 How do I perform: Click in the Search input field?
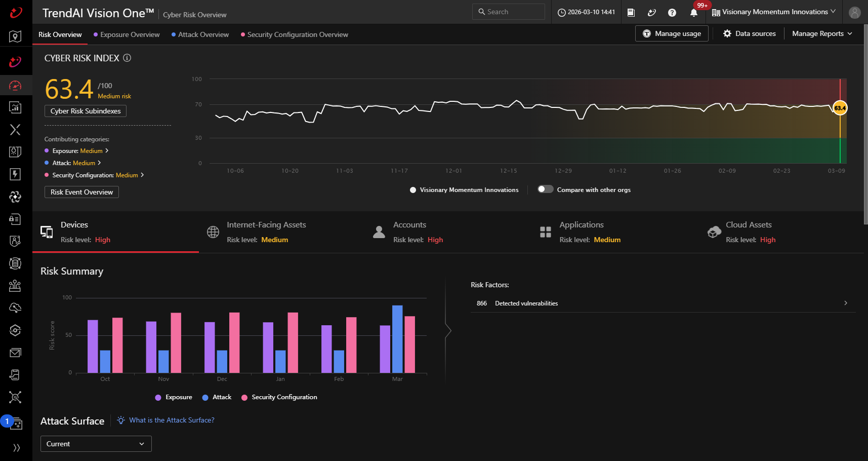tap(511, 12)
